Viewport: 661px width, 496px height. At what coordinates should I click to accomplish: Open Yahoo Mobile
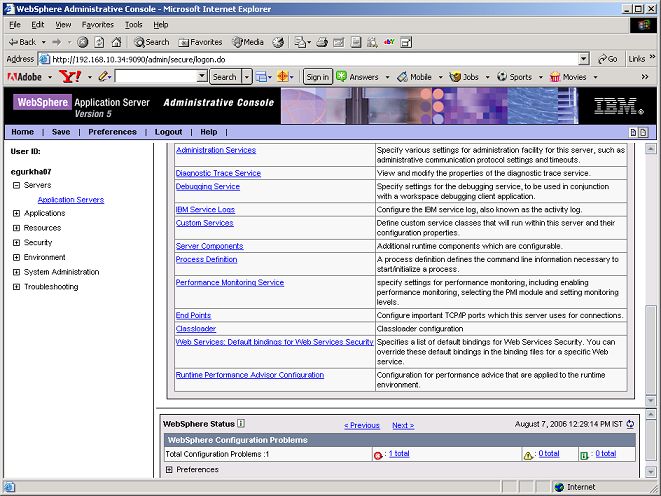415,77
